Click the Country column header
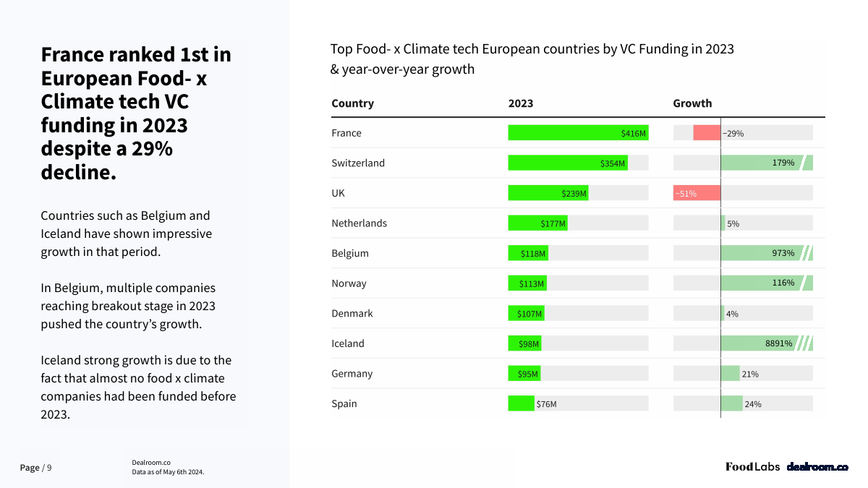Image resolution: width=868 pixels, height=488 pixels. point(352,103)
